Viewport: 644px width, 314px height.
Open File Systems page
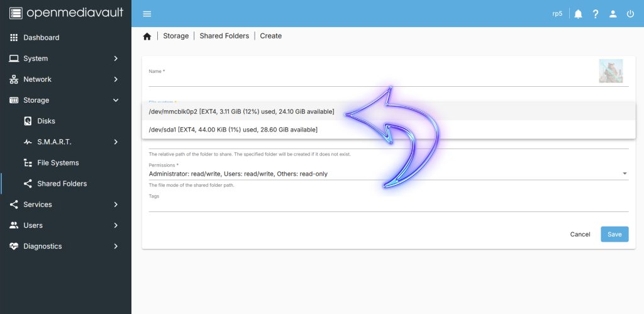(x=58, y=163)
